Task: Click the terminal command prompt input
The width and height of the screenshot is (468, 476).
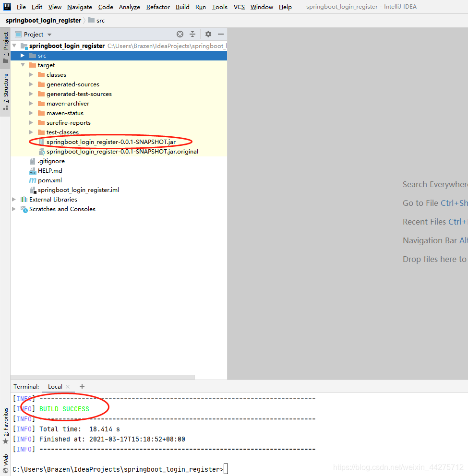Action: click(226, 469)
